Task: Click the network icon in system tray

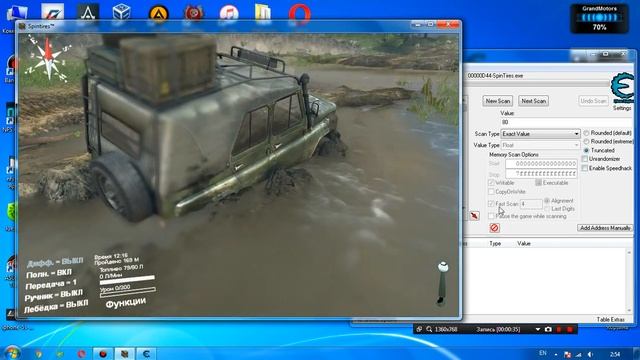Action: coord(578,354)
